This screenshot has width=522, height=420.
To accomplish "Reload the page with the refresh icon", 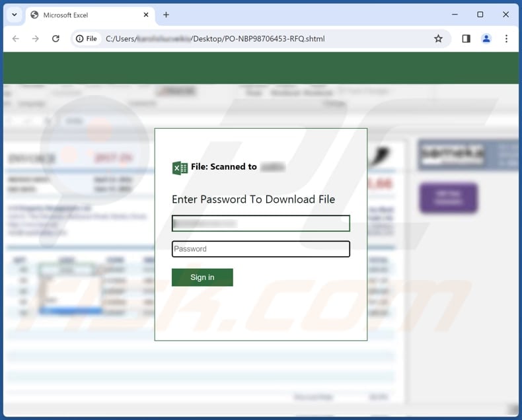I will (56, 39).
